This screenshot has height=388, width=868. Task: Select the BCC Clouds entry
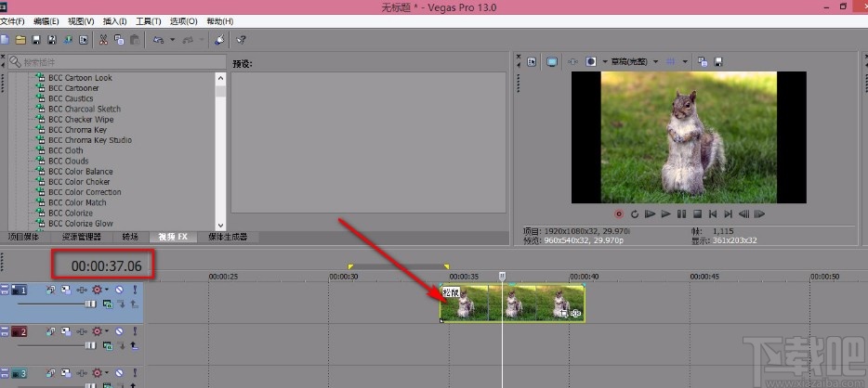pyautogui.click(x=69, y=161)
